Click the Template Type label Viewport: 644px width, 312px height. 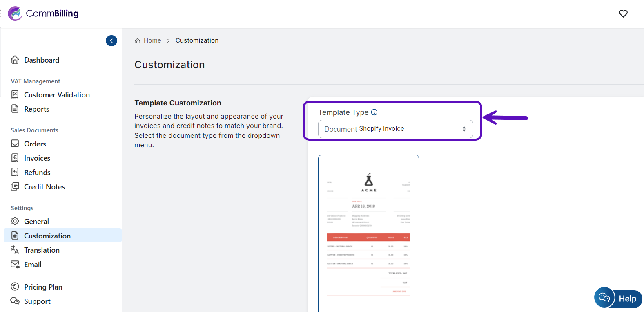[343, 112]
